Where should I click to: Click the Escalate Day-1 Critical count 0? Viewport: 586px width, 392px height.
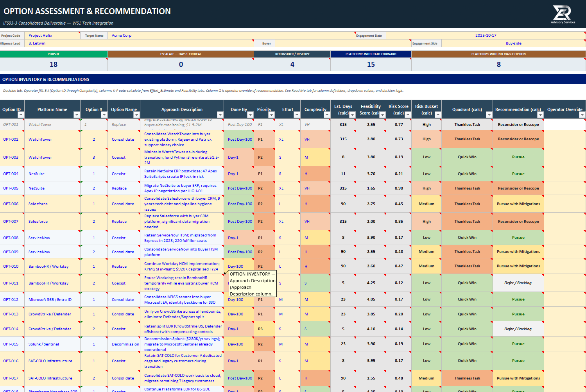181,64
